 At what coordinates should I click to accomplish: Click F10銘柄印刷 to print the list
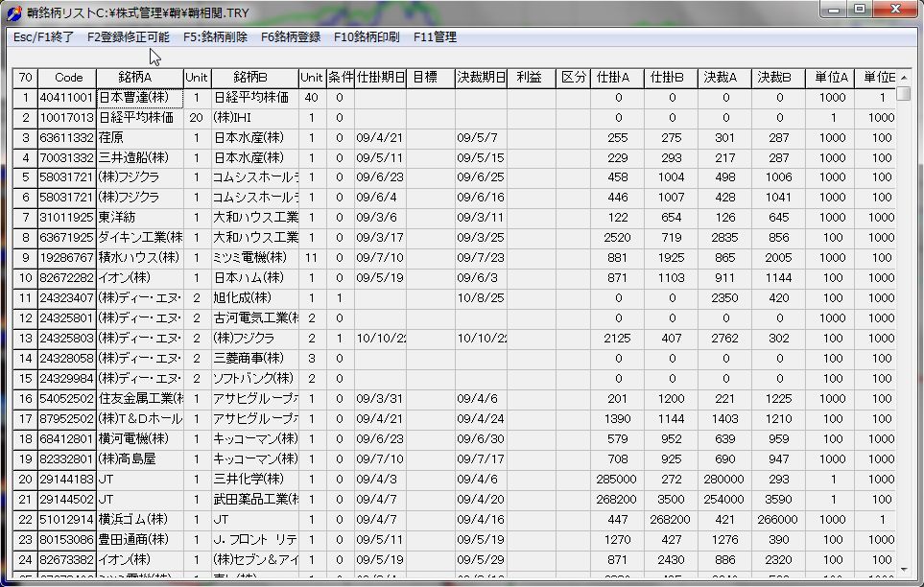pos(367,37)
